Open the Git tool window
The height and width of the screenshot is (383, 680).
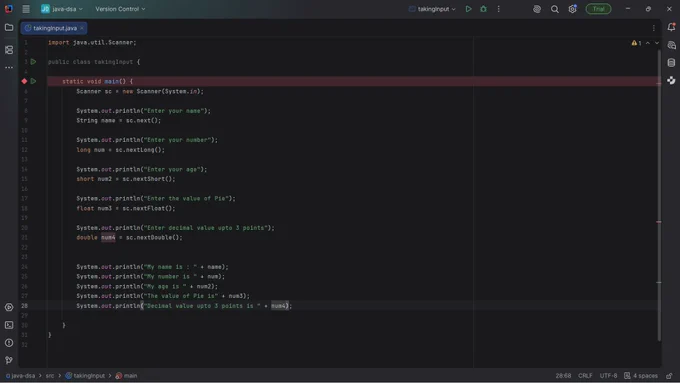(x=9, y=360)
